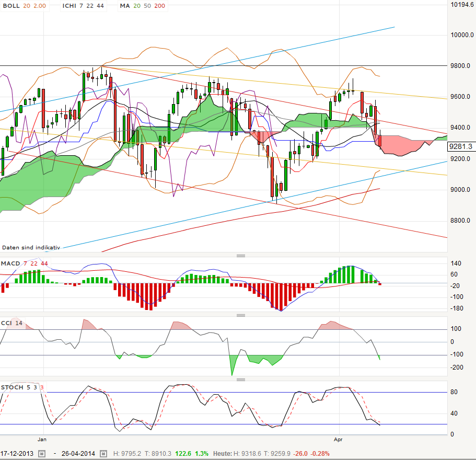Click the 9400.0 price axis label

460,128
